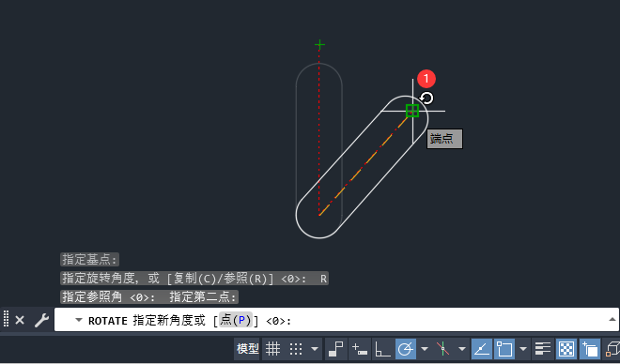Close the command line window
The image size is (620, 364).
[x=20, y=320]
